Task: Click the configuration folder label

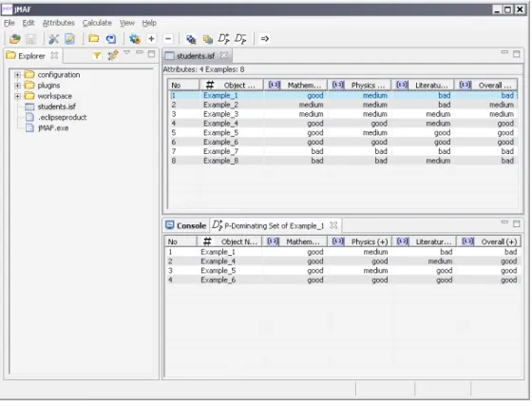Action: coord(59,75)
